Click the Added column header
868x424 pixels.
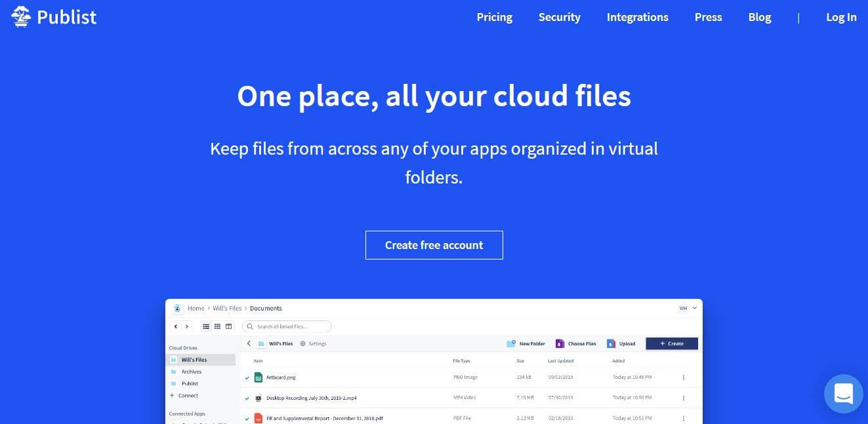(x=619, y=360)
